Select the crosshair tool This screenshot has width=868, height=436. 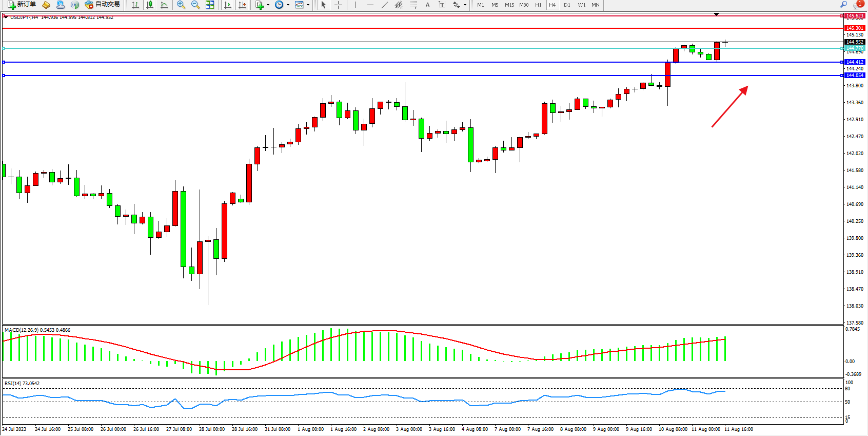(339, 5)
